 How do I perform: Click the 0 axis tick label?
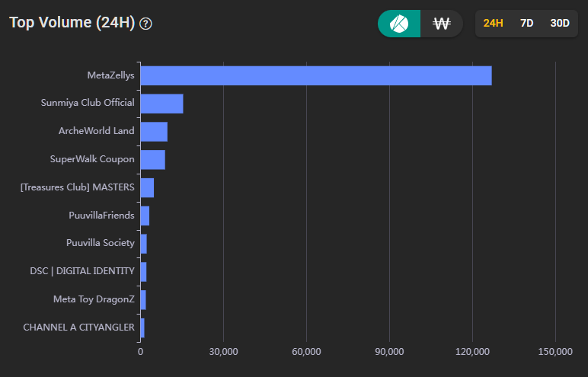(140, 352)
